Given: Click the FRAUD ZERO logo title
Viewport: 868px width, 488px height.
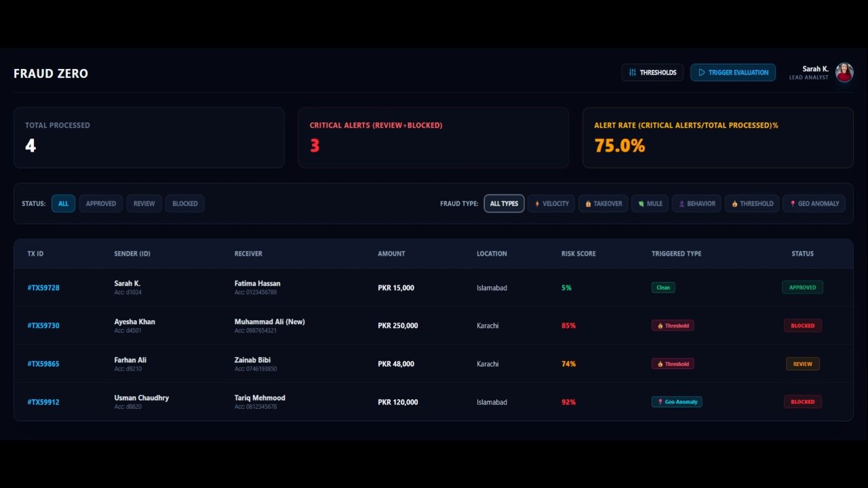Looking at the screenshot, I should [x=51, y=73].
